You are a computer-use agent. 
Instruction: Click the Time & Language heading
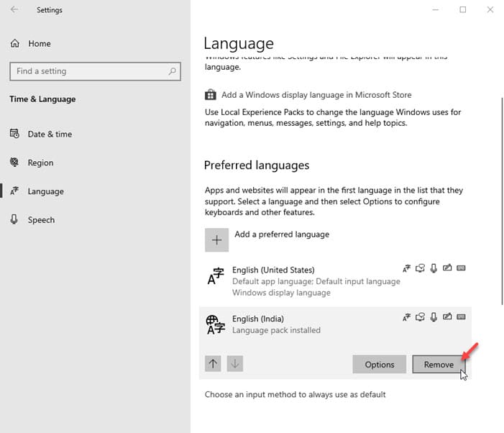click(42, 99)
